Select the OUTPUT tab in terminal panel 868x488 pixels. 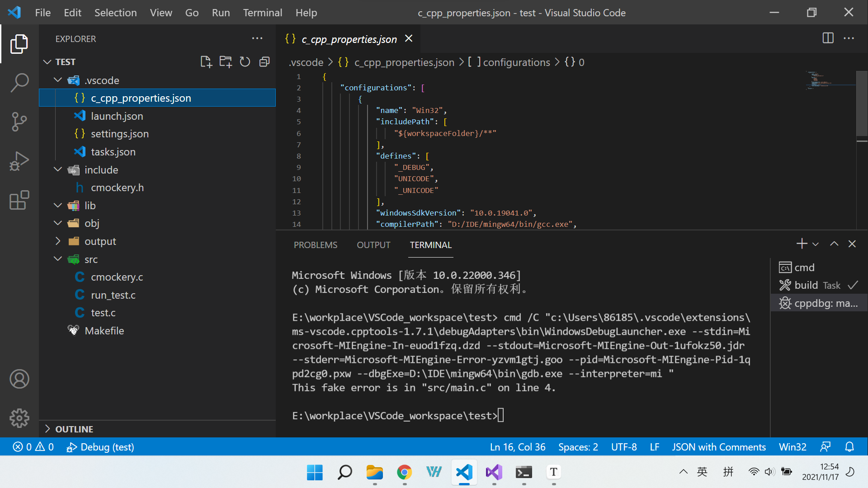point(373,244)
